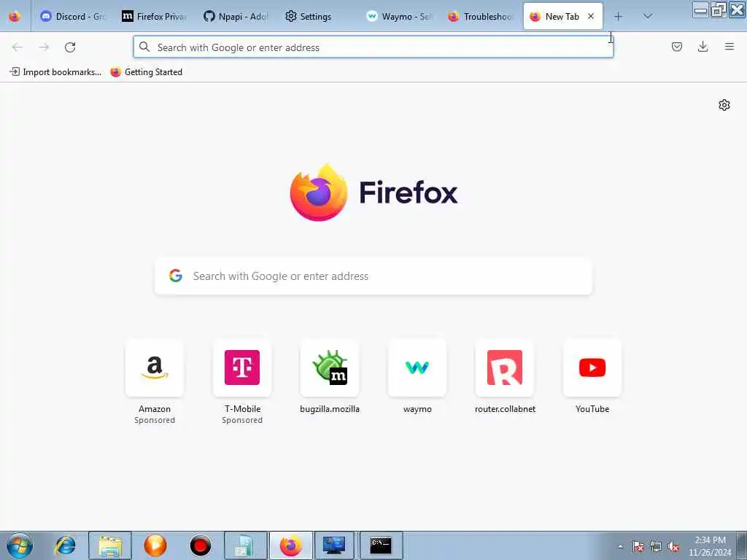Open the Save to Pocket button
Image resolution: width=747 pixels, height=560 pixels.
coord(677,47)
